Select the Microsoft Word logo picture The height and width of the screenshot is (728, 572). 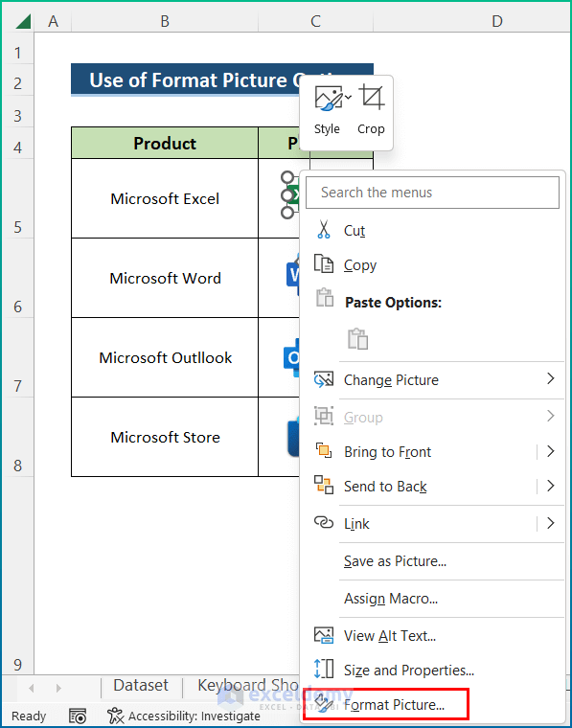tap(292, 274)
